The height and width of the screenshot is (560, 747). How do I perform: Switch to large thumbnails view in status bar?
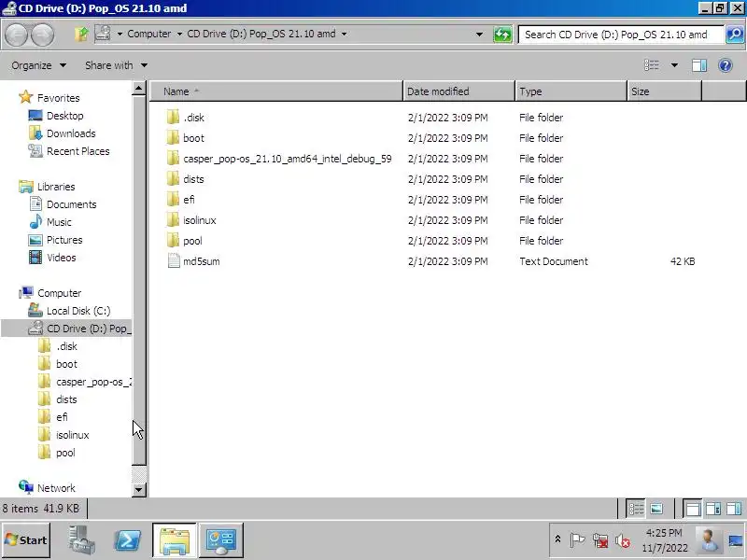pos(656,509)
